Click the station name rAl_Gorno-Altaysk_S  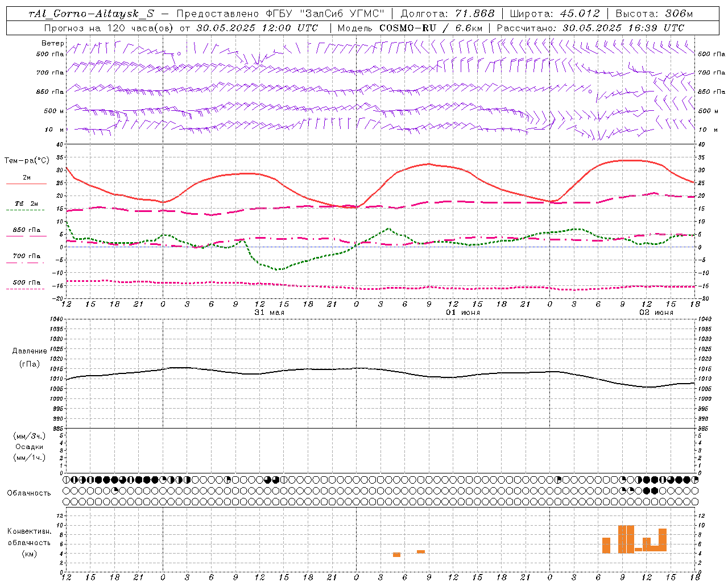91,14
